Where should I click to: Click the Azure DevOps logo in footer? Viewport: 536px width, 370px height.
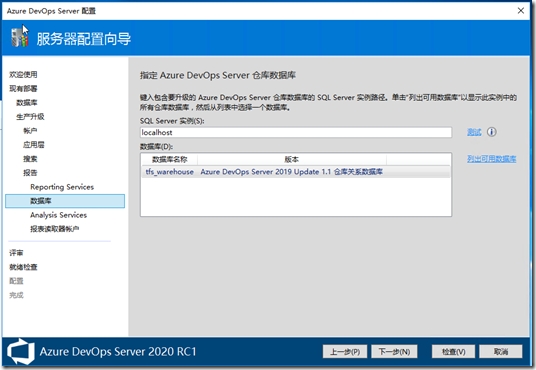coord(21,352)
